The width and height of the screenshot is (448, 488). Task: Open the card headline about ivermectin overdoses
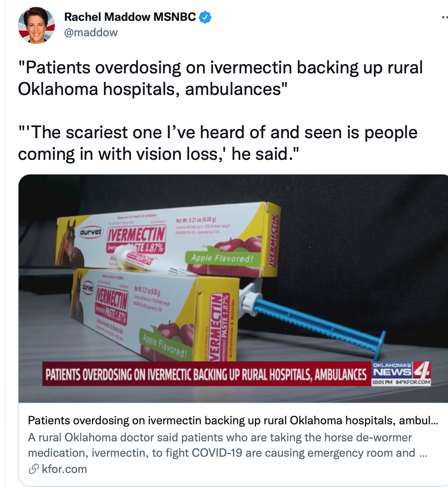click(233, 420)
